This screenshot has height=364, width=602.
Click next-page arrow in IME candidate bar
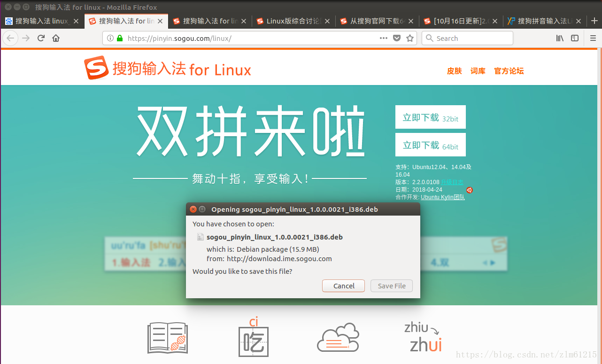493,263
